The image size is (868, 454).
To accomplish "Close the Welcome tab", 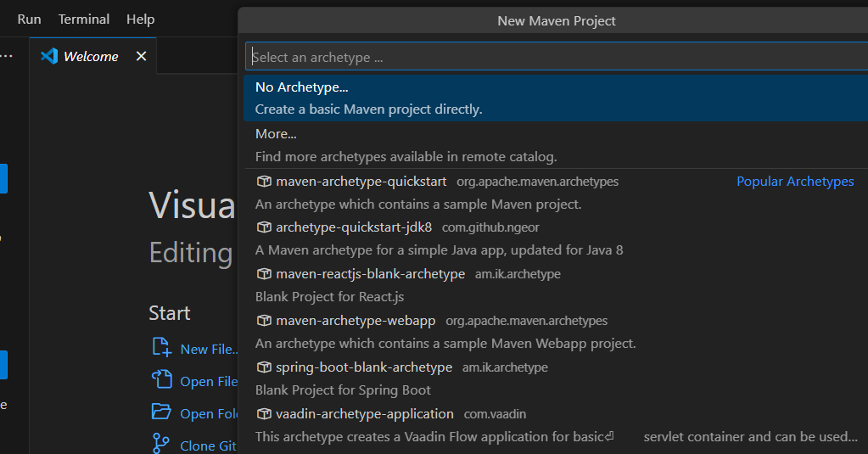I will click(x=141, y=56).
